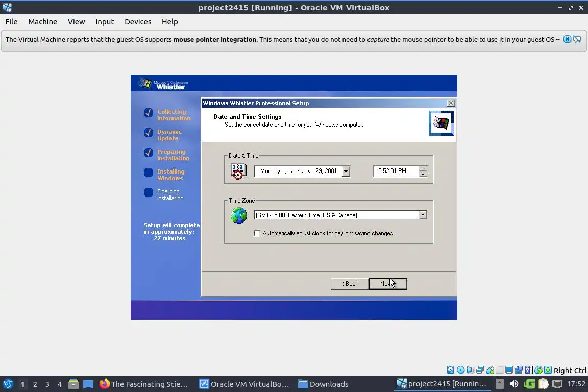Image resolution: width=588 pixels, height=392 pixels.
Task: Click the Right Ctrl host key label
Action: [x=570, y=370]
